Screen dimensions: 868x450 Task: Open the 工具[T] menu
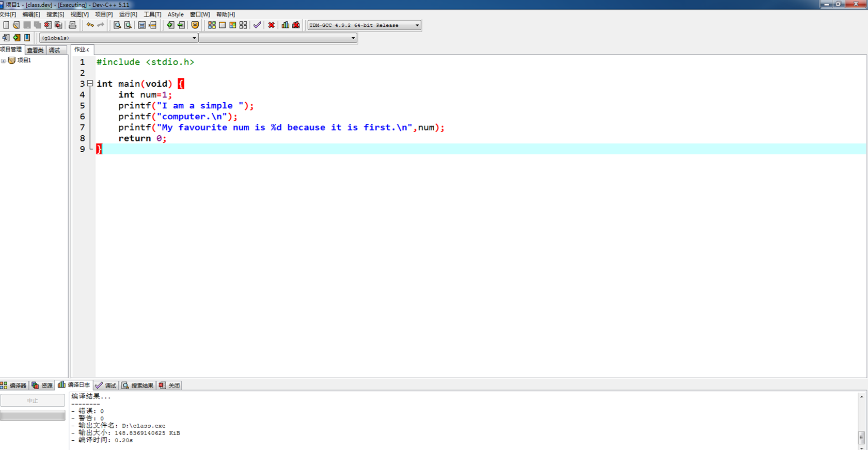(x=152, y=14)
